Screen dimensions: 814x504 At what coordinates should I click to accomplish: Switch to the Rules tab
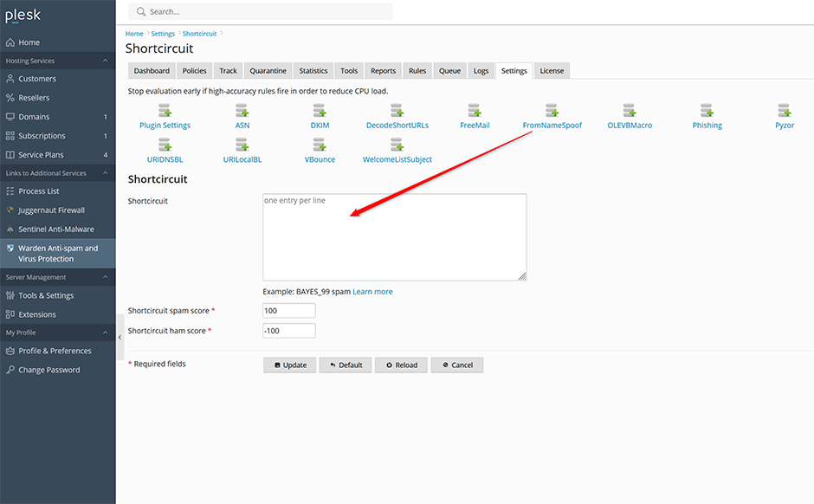pyautogui.click(x=417, y=71)
